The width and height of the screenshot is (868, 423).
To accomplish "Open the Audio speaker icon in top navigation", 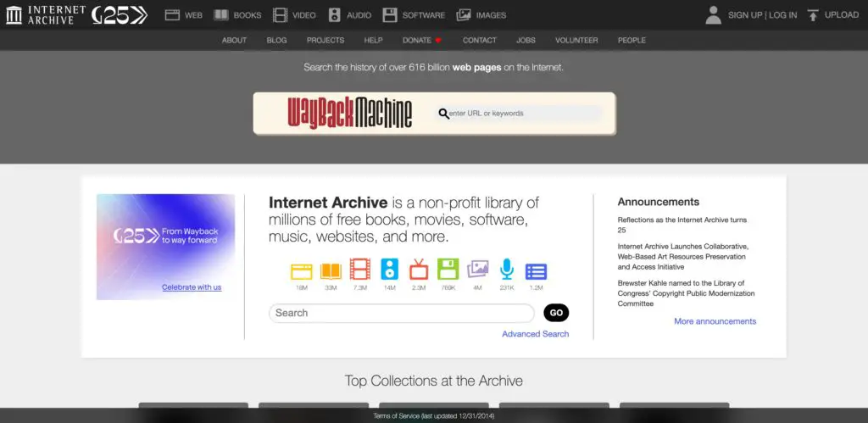I will tap(334, 15).
